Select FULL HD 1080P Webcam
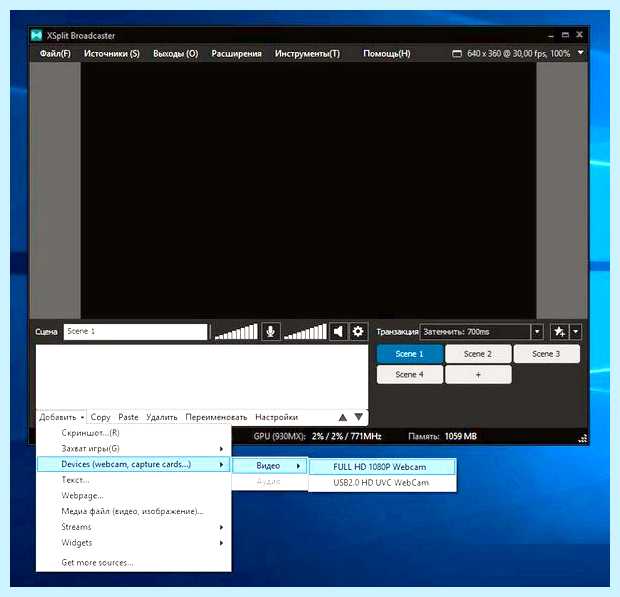The height and width of the screenshot is (597, 620). (x=382, y=467)
